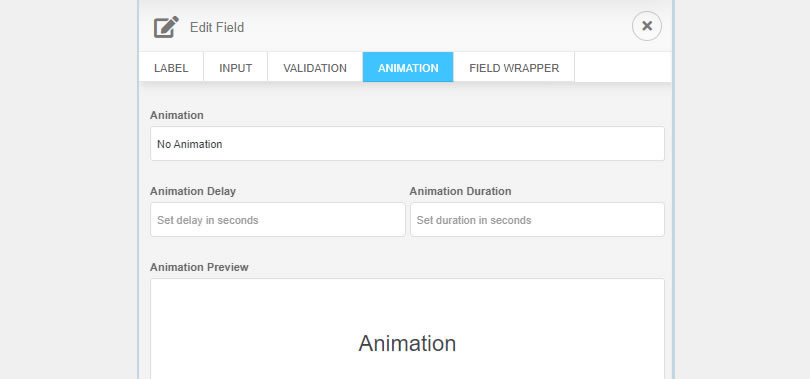Open the FIELD WRAPPER tab
This screenshot has height=379, width=810.
pyautogui.click(x=514, y=68)
